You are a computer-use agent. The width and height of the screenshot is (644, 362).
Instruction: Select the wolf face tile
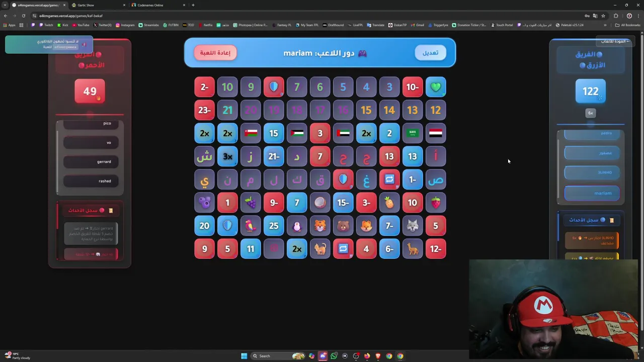click(x=413, y=226)
